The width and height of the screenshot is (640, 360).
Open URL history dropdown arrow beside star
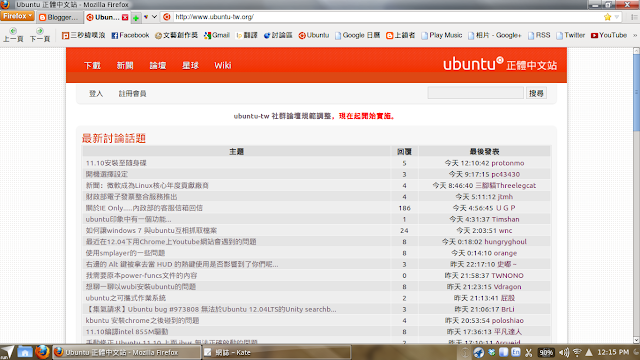click(x=617, y=17)
